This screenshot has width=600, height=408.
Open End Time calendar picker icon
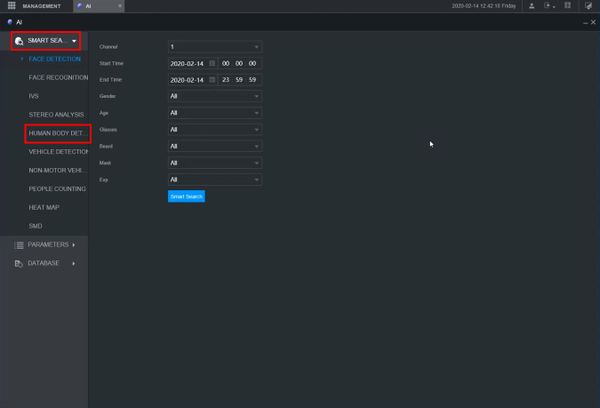point(212,80)
